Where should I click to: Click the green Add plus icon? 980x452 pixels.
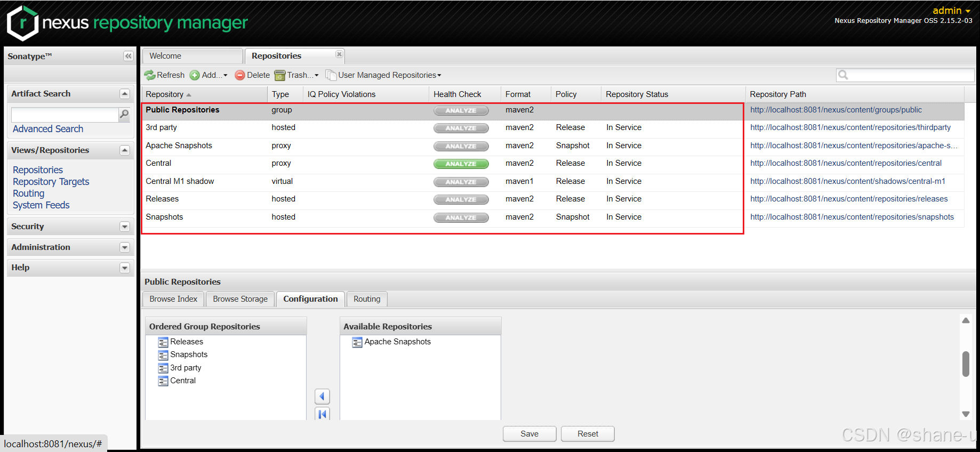coord(195,75)
